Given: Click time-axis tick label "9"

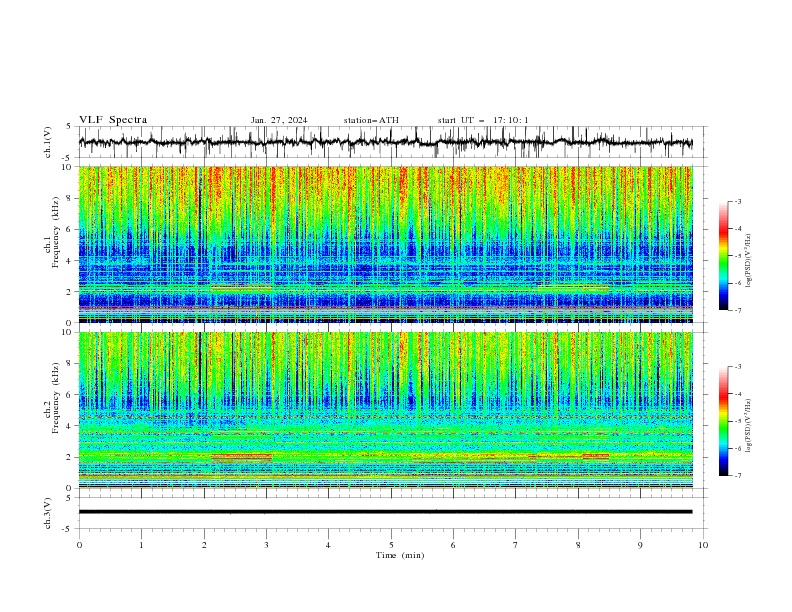Looking at the screenshot, I should tap(640, 545).
